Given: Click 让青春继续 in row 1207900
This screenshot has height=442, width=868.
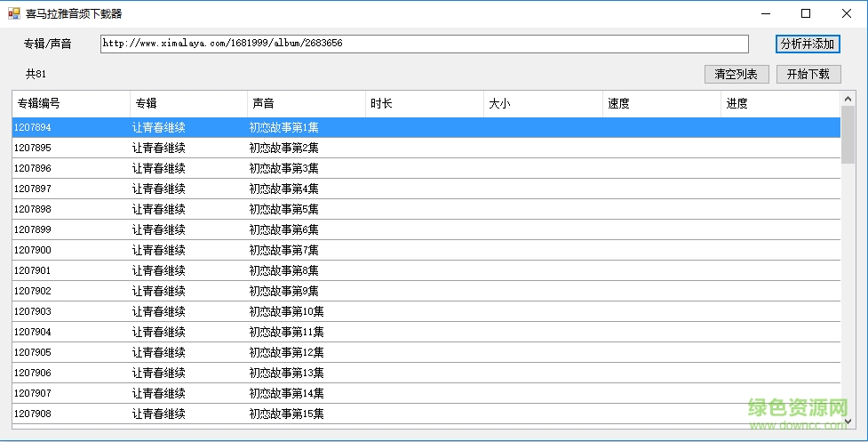Looking at the screenshot, I should click(158, 251).
